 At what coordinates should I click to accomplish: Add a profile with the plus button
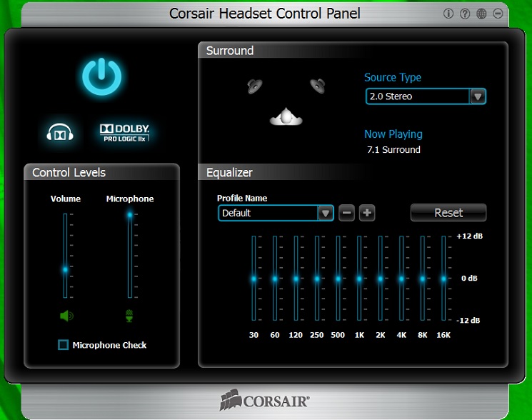pos(367,213)
